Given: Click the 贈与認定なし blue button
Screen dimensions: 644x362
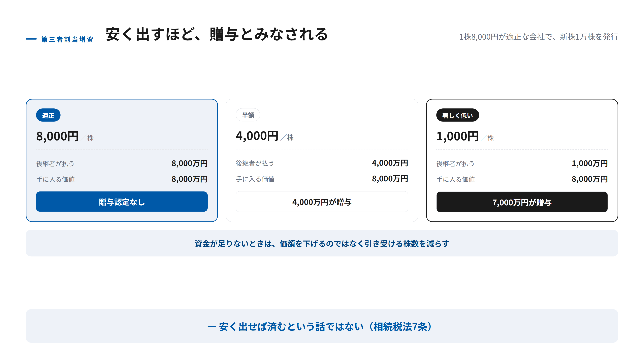Looking at the screenshot, I should point(122,202).
